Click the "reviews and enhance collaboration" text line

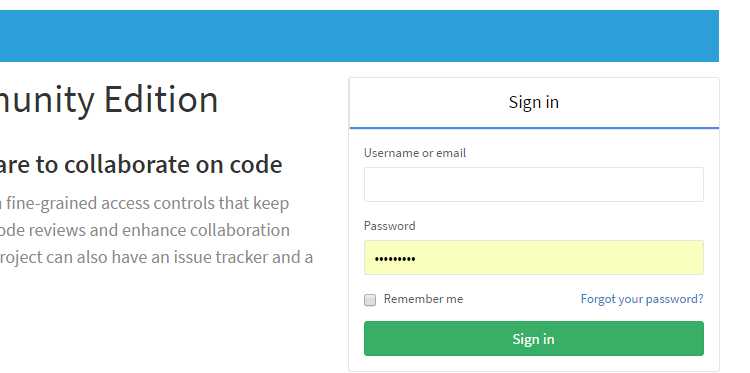click(144, 230)
